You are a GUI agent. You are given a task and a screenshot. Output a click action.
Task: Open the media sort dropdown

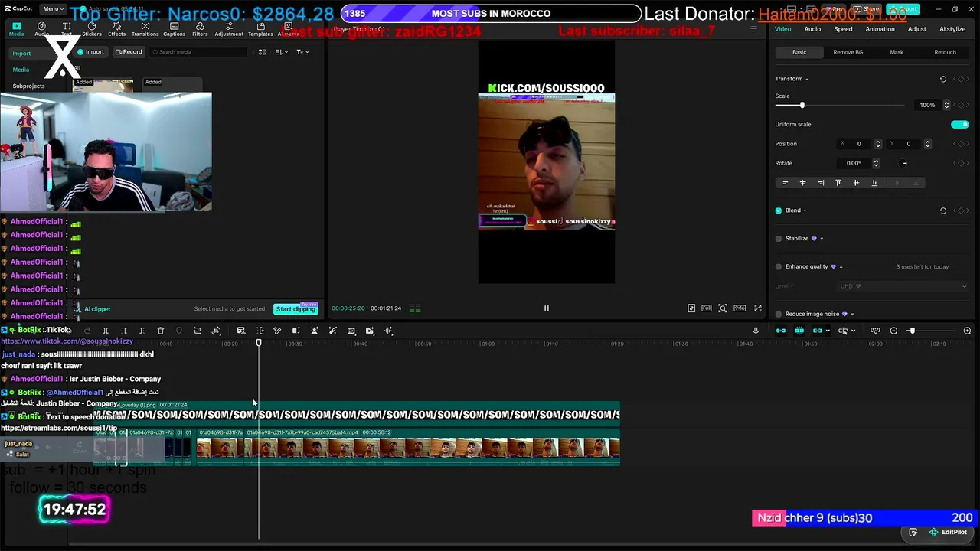[x=281, y=52]
